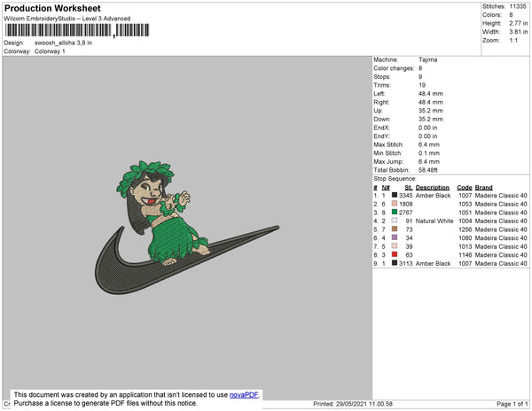Click the Min Stitch value '0.1 mm'

coord(429,153)
